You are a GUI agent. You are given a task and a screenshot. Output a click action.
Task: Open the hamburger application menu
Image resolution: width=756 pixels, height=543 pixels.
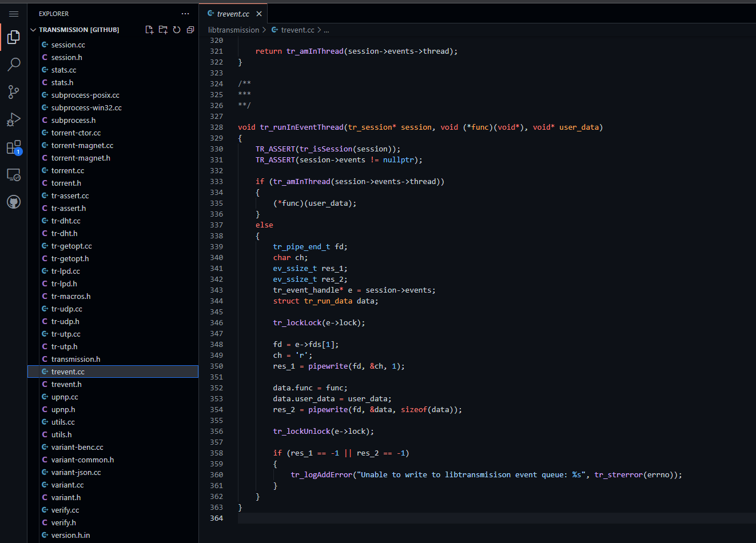click(x=14, y=14)
